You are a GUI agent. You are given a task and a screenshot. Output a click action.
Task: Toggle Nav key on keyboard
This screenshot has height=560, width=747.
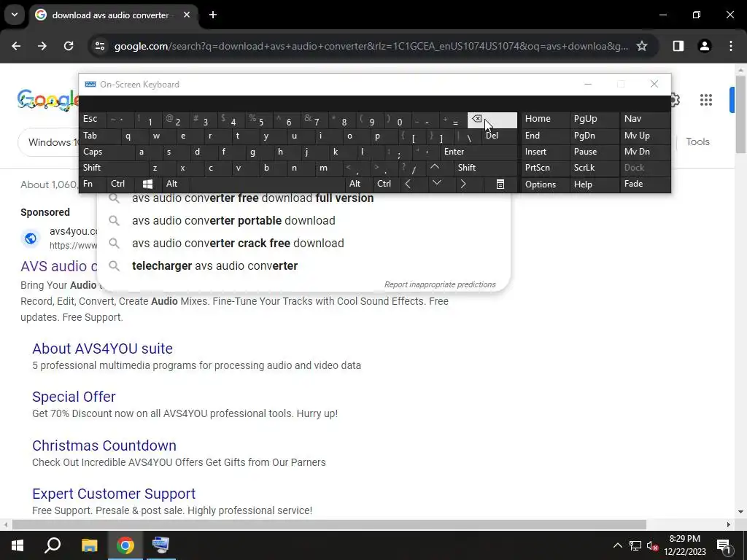[644, 119]
